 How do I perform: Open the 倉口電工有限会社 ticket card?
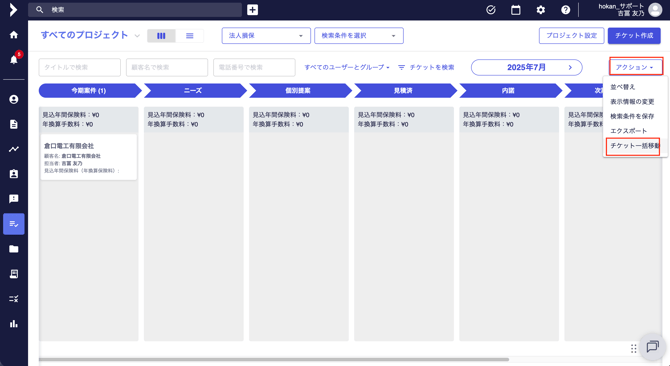89,157
